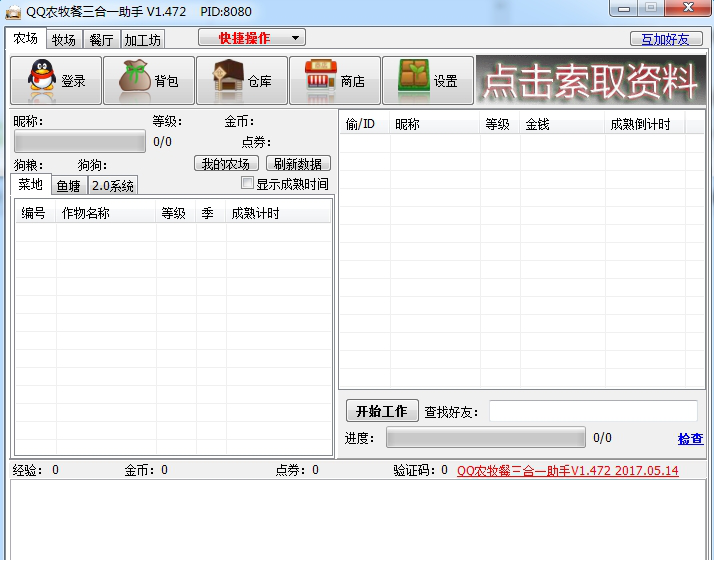Screen dimensions: 714x582
Task: Click the 检查 link
Action: (690, 438)
